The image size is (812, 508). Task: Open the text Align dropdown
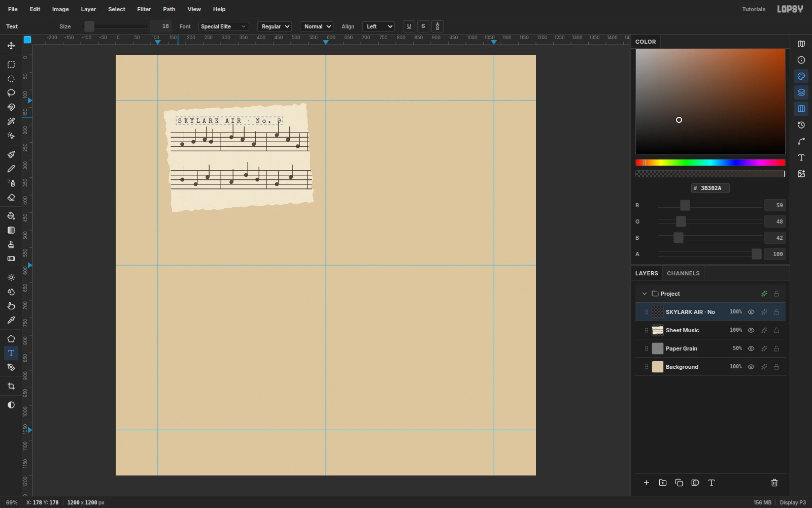[379, 26]
